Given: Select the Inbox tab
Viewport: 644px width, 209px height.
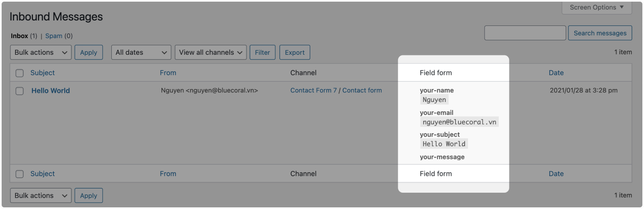Looking at the screenshot, I should click(20, 36).
